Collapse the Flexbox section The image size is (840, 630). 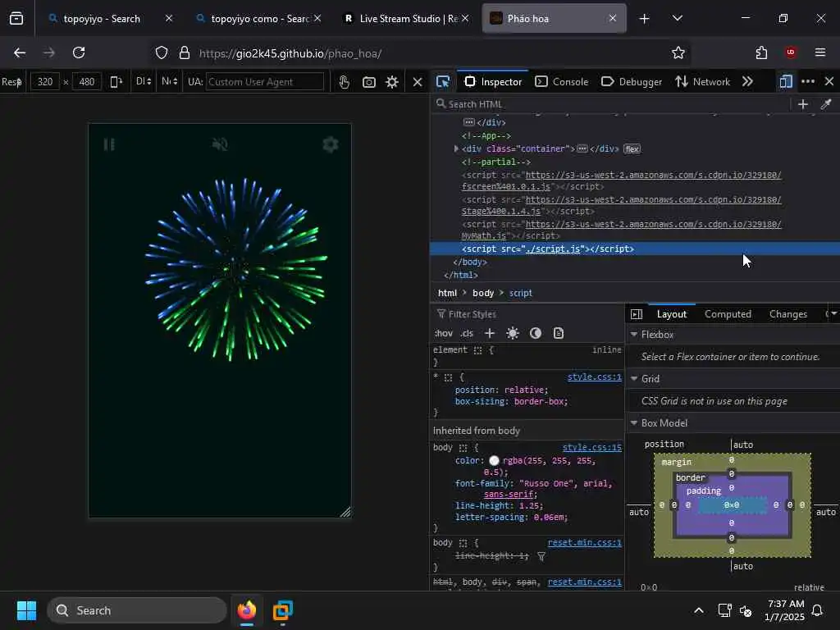tap(634, 335)
